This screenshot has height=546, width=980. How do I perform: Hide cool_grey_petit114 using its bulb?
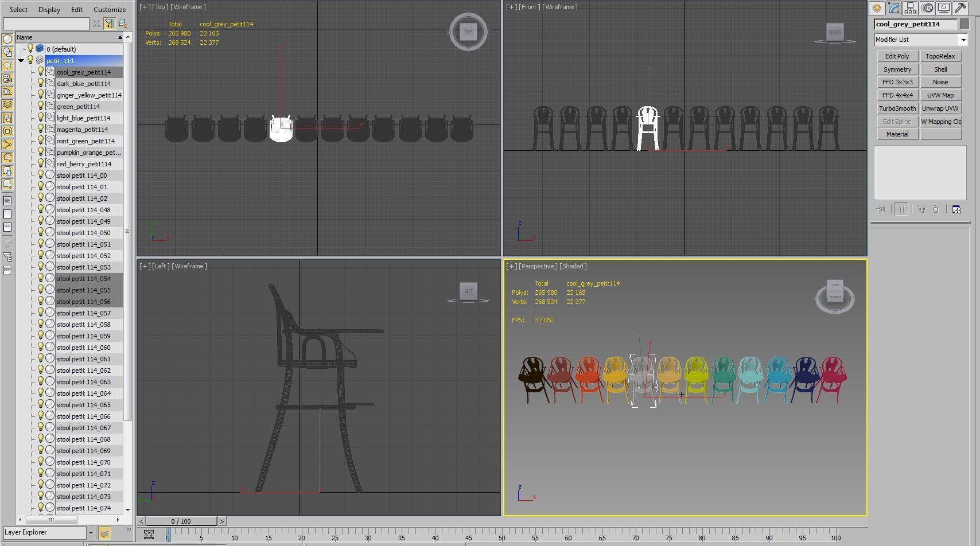coord(41,72)
